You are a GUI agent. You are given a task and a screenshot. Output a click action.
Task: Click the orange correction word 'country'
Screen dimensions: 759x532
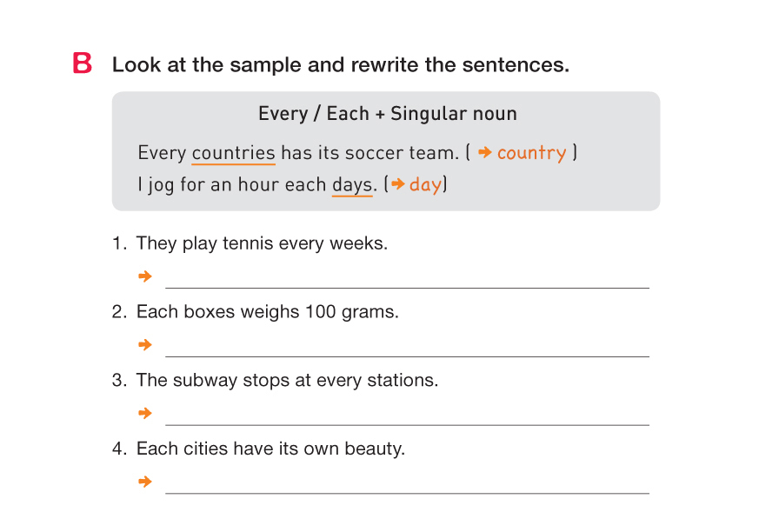point(531,153)
